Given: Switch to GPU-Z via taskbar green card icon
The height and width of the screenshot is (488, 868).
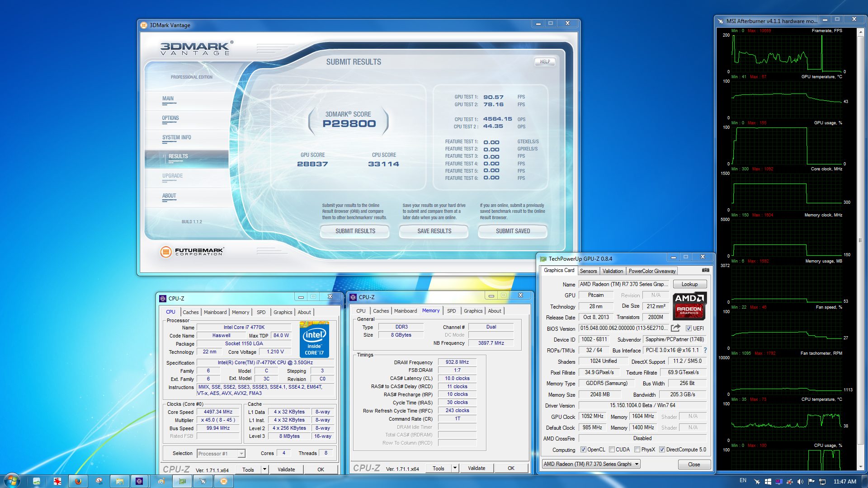Looking at the screenshot, I should (182, 481).
